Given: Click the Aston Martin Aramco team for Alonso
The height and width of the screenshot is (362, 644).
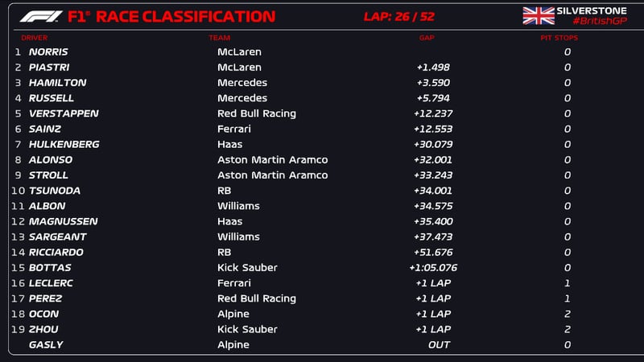Looking at the screenshot, I should click(272, 160).
